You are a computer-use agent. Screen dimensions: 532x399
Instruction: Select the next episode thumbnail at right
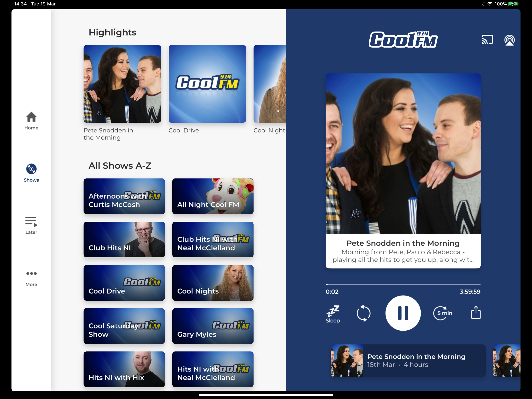tap(506, 360)
